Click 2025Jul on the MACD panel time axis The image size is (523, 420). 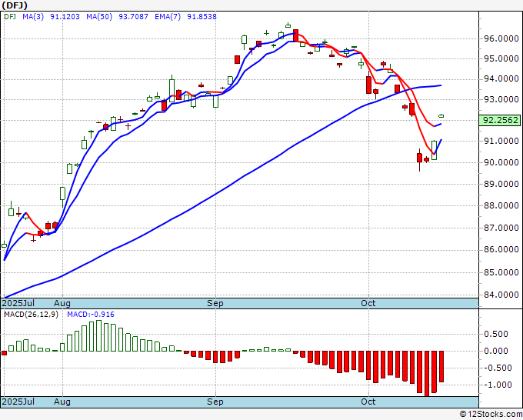pyautogui.click(x=18, y=402)
